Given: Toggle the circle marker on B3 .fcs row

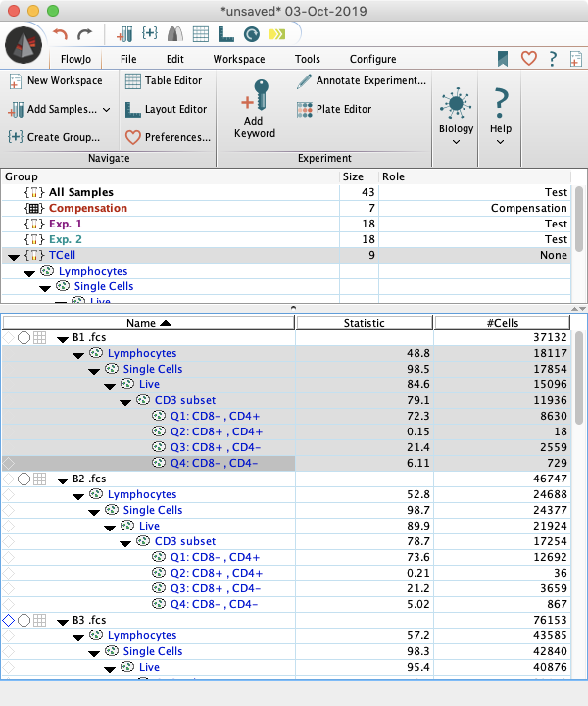Looking at the screenshot, I should pos(24,621).
